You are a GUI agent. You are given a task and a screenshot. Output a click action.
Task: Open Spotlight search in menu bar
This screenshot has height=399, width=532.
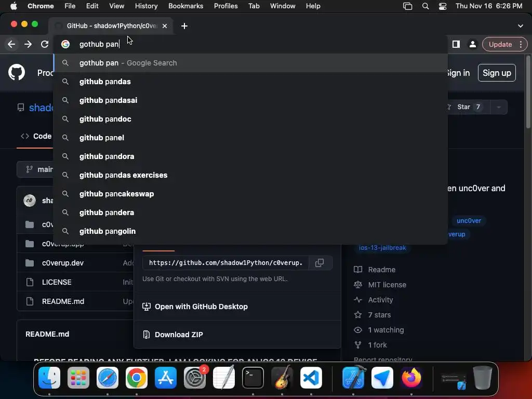[x=425, y=6]
